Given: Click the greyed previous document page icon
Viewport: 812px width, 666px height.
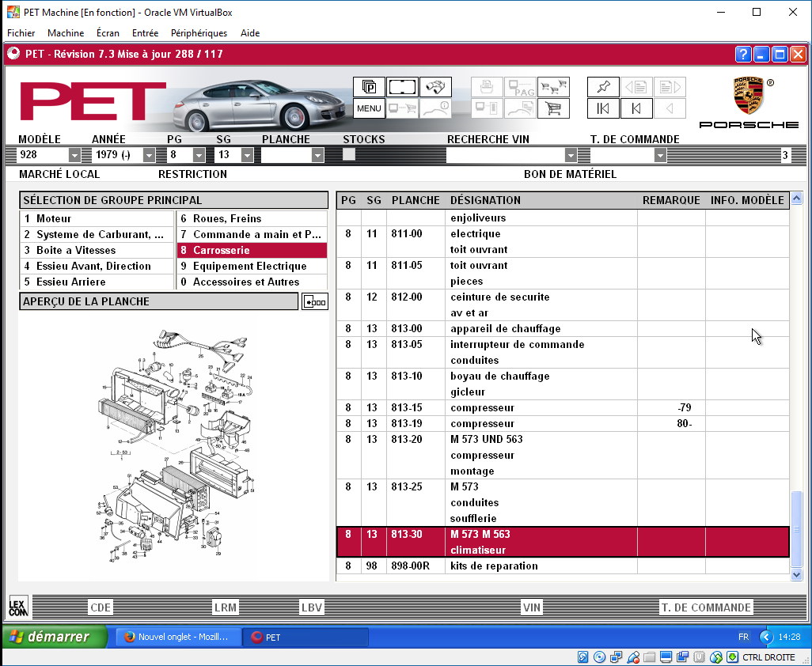Looking at the screenshot, I should pyautogui.click(x=636, y=87).
